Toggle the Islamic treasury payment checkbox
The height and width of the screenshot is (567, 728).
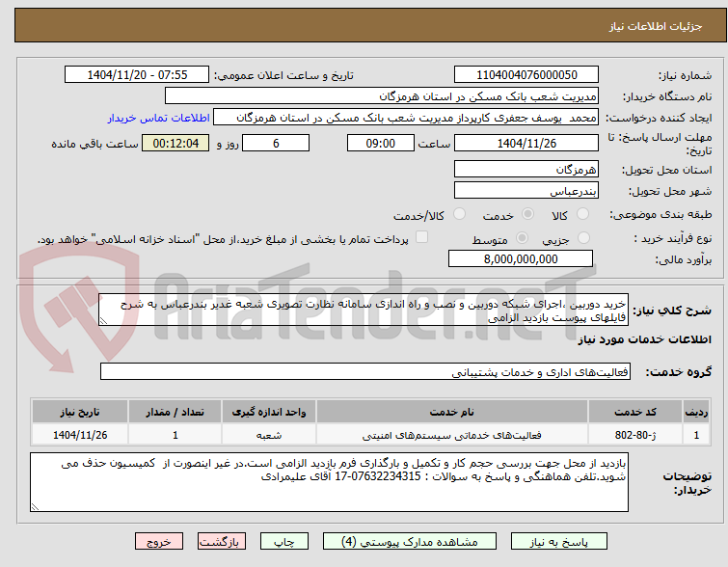click(421, 237)
